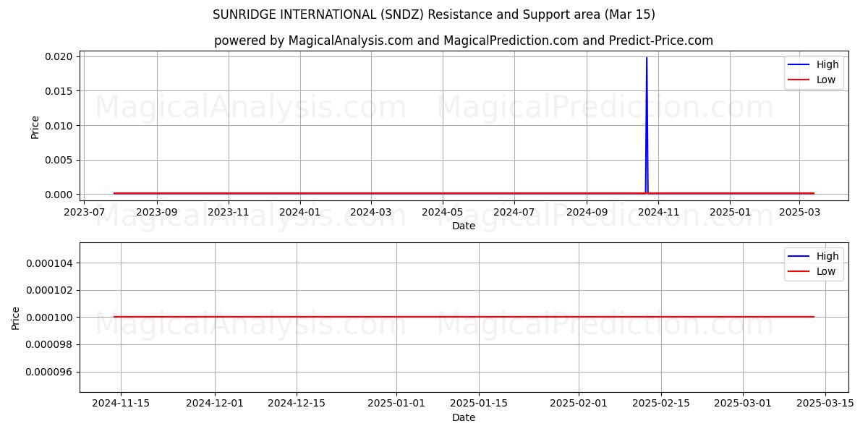The image size is (868, 434).
Task: Click the y-axis label 0.010 in top chart
Action: (58, 126)
